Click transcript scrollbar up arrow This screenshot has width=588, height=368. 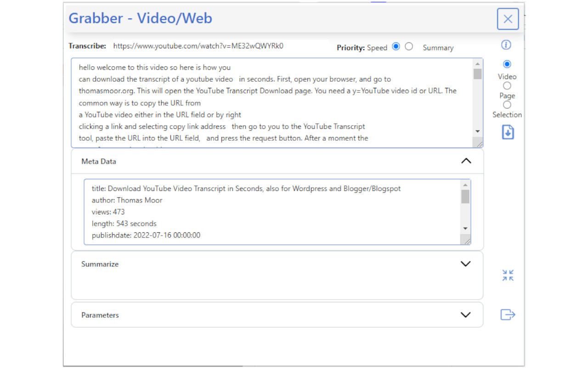pos(478,63)
